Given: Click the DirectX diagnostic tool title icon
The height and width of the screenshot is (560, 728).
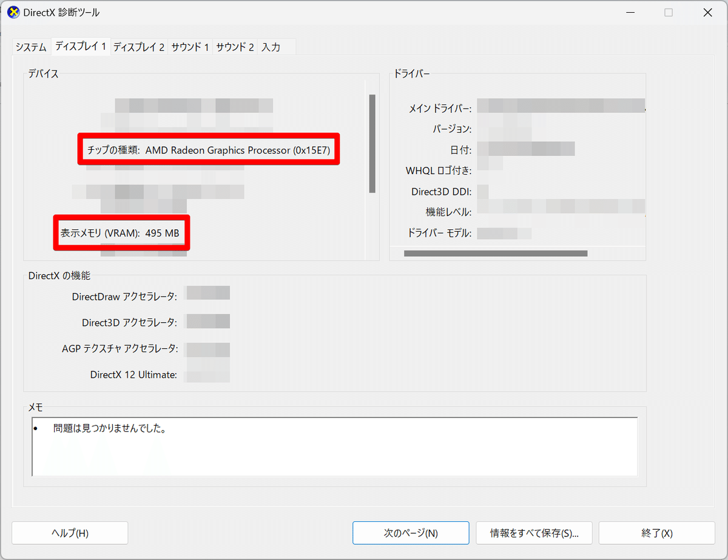Looking at the screenshot, I should tap(13, 12).
